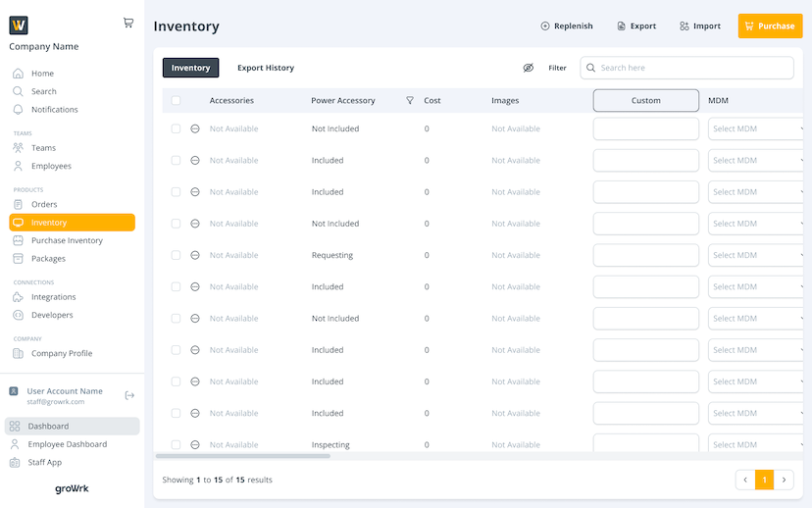Image resolution: width=812 pixels, height=508 pixels.
Task: Switch to the Export History tab
Action: coord(266,68)
